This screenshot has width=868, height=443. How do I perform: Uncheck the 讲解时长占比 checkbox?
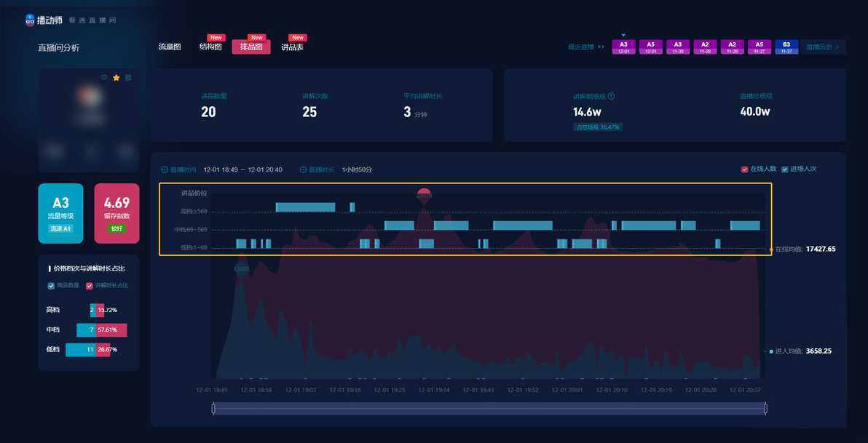89,286
